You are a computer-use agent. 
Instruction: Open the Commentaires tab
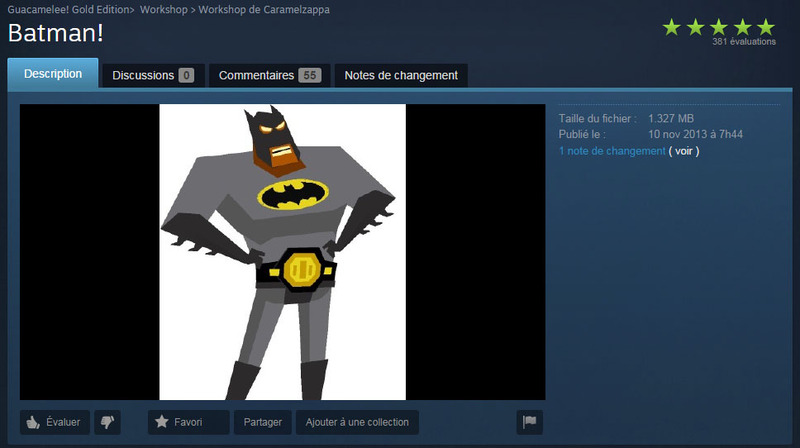click(270, 76)
